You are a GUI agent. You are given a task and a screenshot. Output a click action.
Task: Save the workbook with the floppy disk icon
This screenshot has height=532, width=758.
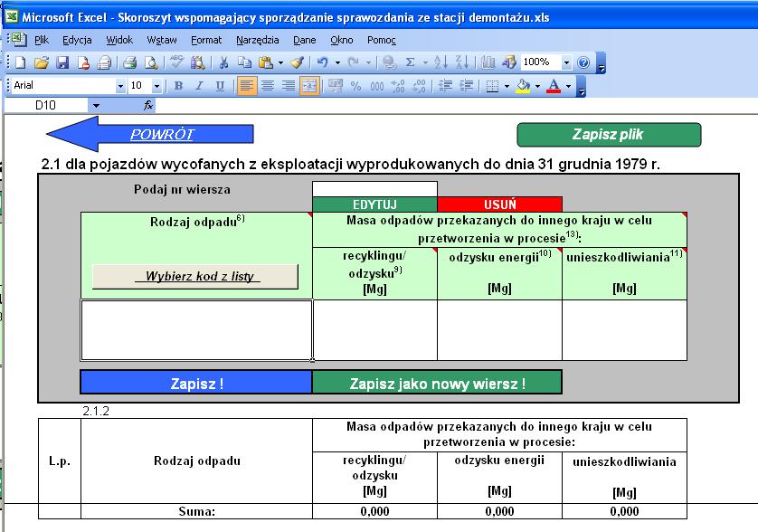[62, 62]
